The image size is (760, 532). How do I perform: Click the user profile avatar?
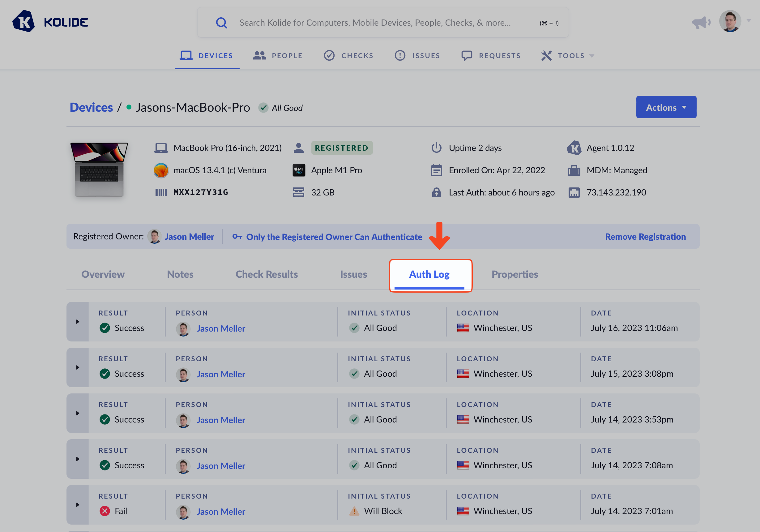[730, 22]
